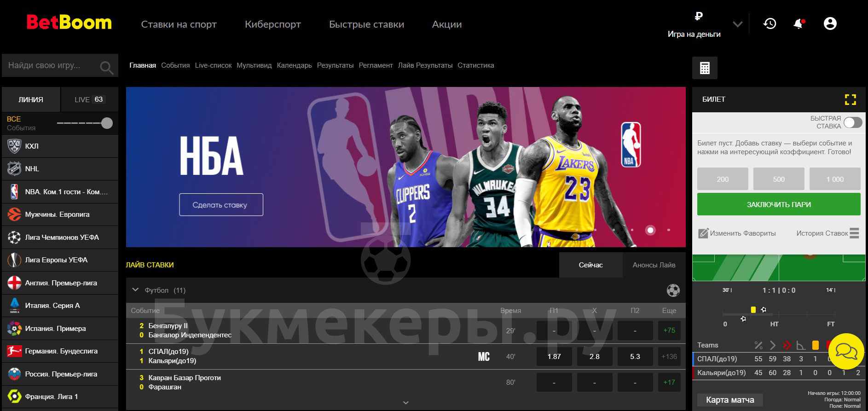This screenshot has width=868, height=411.
Task: Click the История Ставок menu icon
Action: [x=854, y=233]
